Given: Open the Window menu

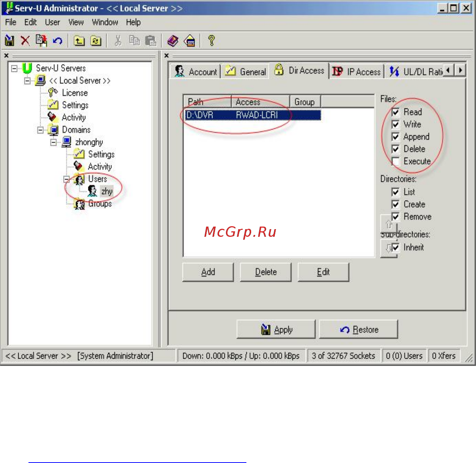Looking at the screenshot, I should click(x=105, y=22).
